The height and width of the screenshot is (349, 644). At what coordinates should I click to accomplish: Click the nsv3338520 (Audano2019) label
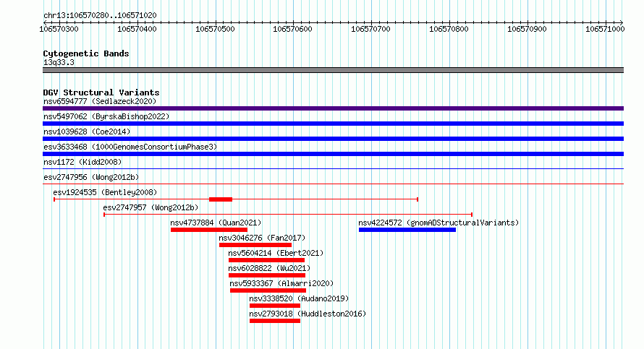(299, 298)
